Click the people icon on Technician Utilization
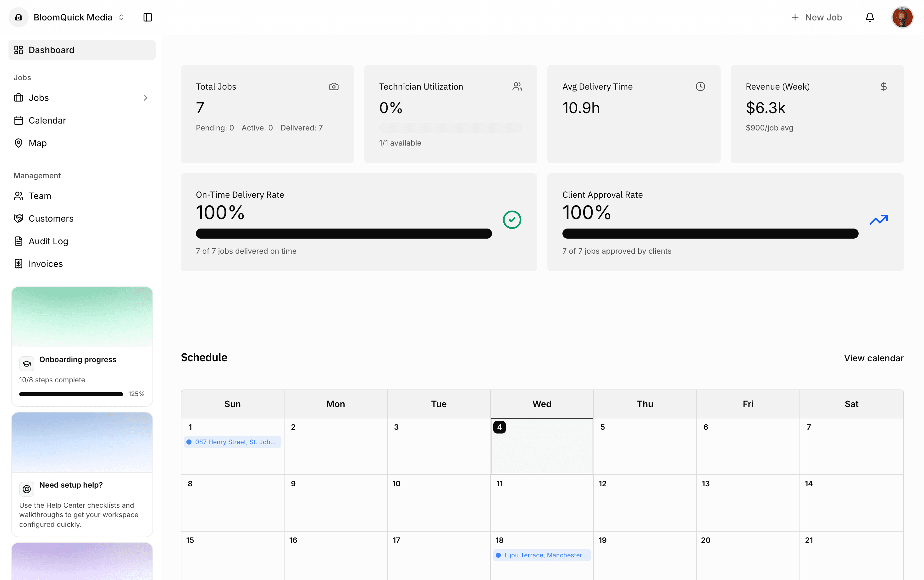924x580 pixels. [x=517, y=86]
